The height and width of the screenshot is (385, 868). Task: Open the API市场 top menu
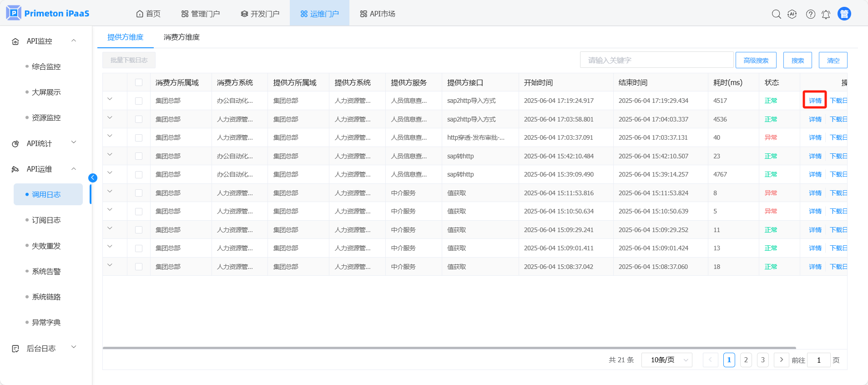(378, 14)
